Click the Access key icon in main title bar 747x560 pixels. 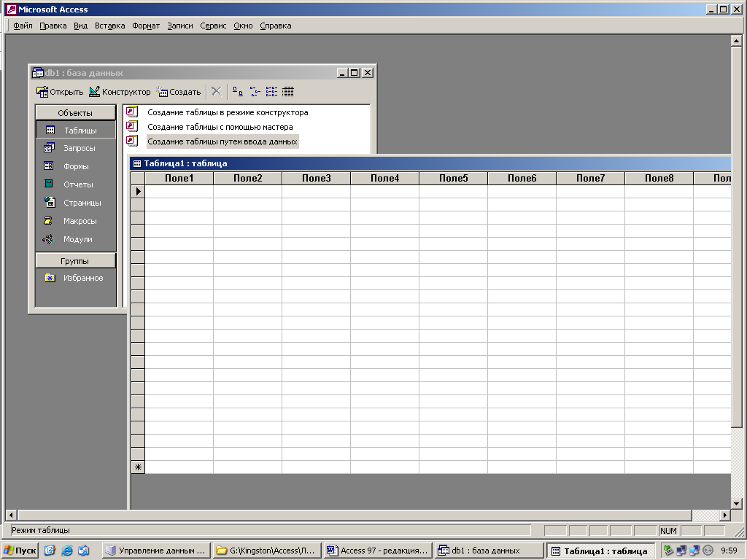[11, 9]
